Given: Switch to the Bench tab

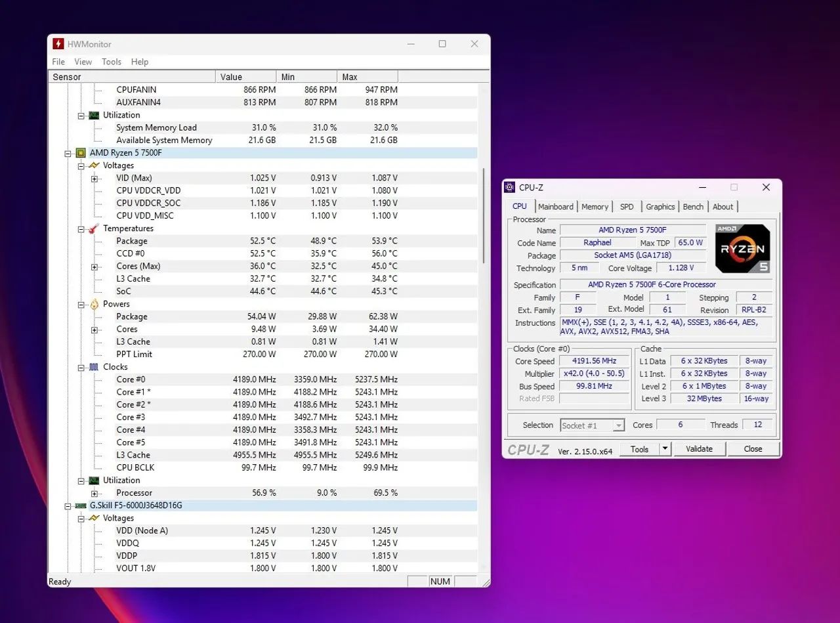Looking at the screenshot, I should [693, 207].
